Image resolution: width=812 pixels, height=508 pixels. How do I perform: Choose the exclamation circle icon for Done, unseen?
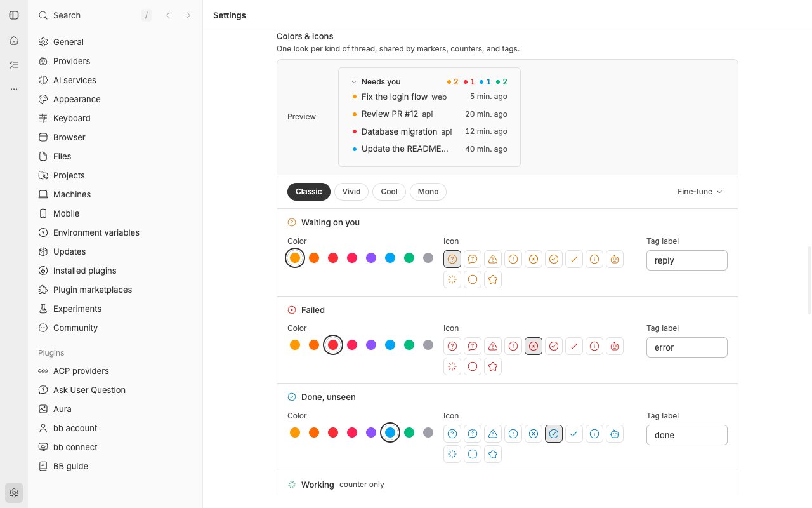513,434
